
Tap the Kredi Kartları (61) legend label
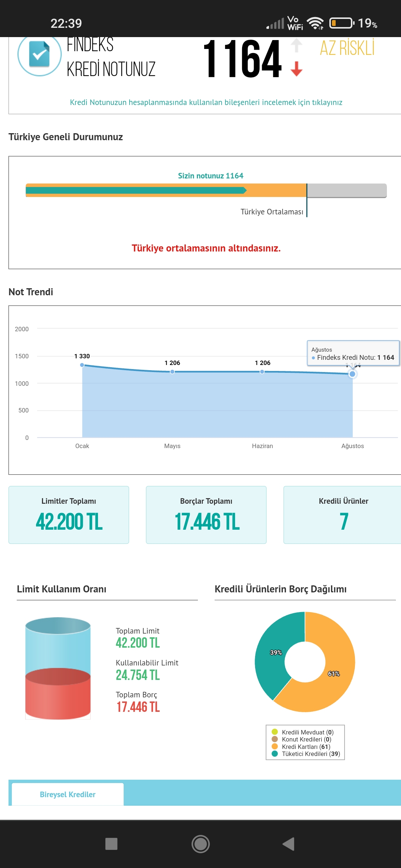(306, 747)
